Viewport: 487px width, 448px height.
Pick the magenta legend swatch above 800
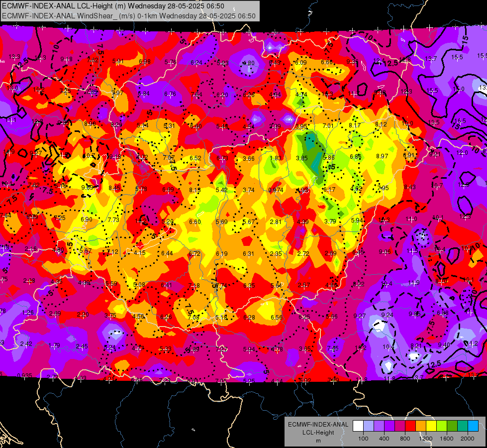[x=400, y=426]
